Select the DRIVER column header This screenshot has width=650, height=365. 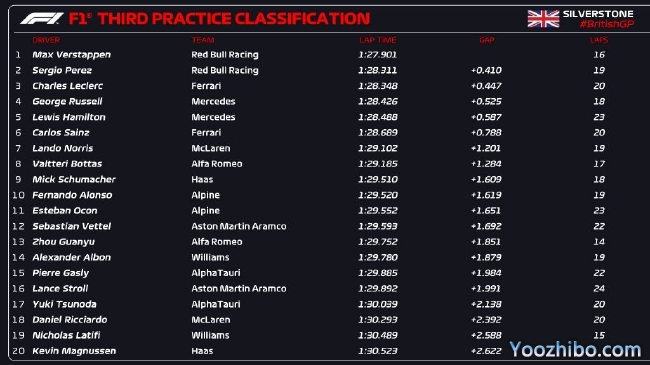pos(46,40)
